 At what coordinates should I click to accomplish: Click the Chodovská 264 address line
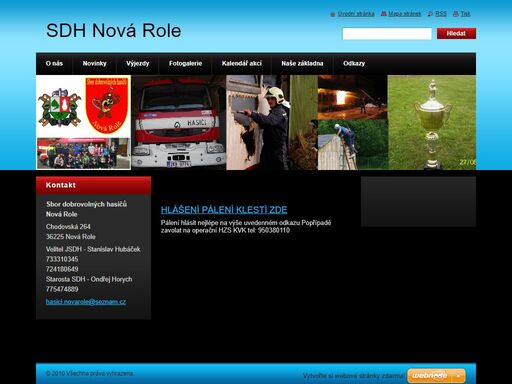pyautogui.click(x=68, y=227)
